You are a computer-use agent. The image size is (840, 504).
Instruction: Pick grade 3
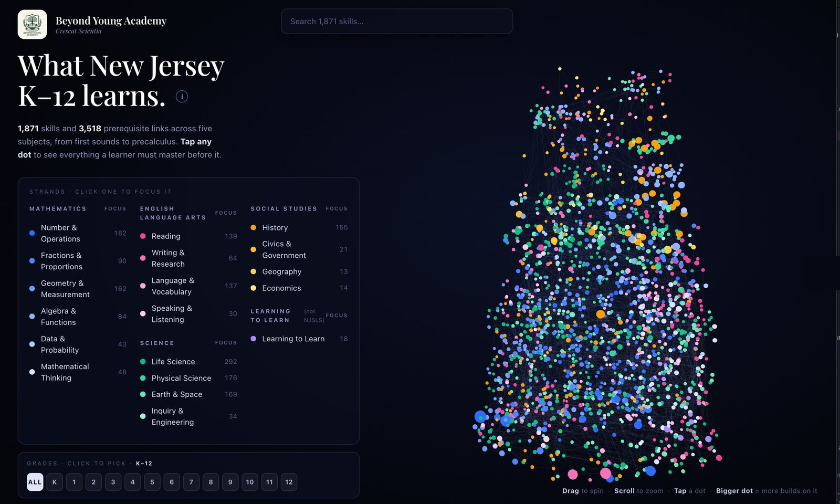click(x=113, y=482)
